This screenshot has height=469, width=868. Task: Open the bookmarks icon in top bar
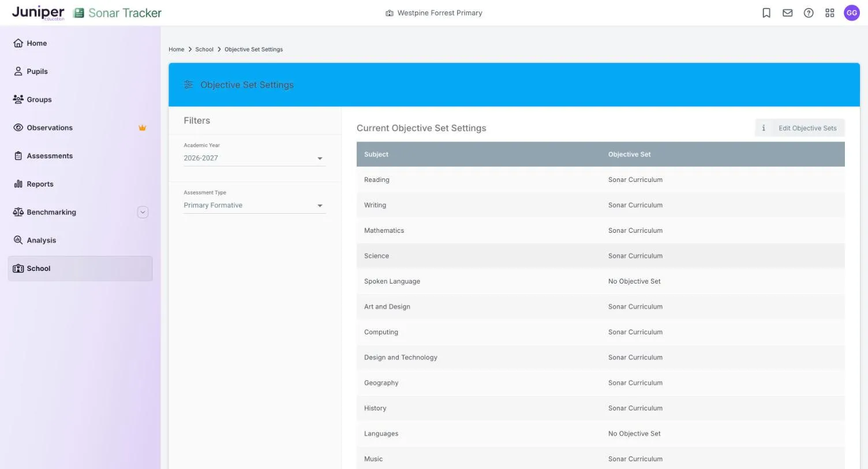click(766, 13)
